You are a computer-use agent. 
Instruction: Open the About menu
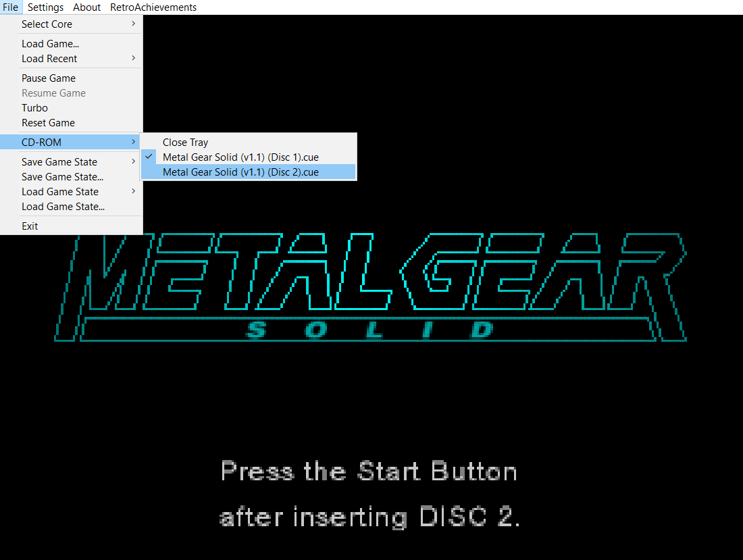point(86,7)
